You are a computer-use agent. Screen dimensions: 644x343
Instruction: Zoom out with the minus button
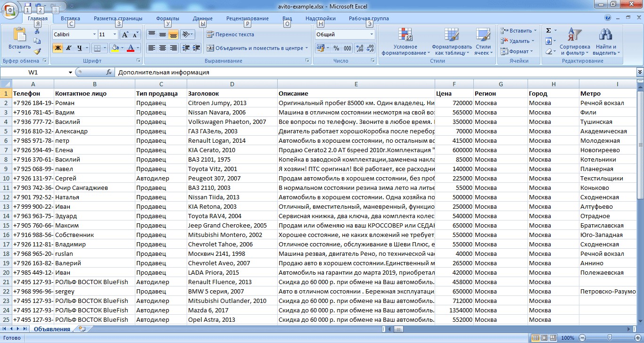pos(582,338)
